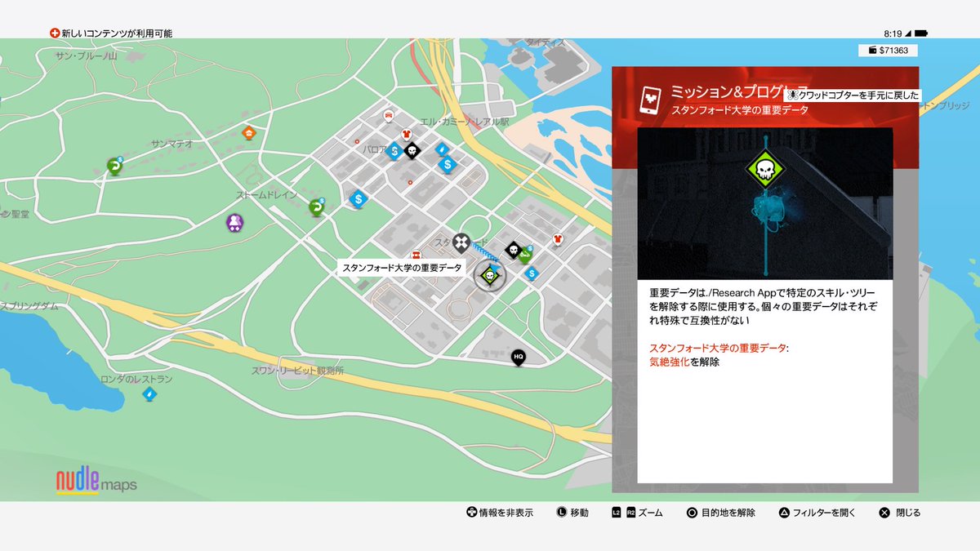
Task: Select the black skull icon in パロアルト
Action: [x=412, y=151]
